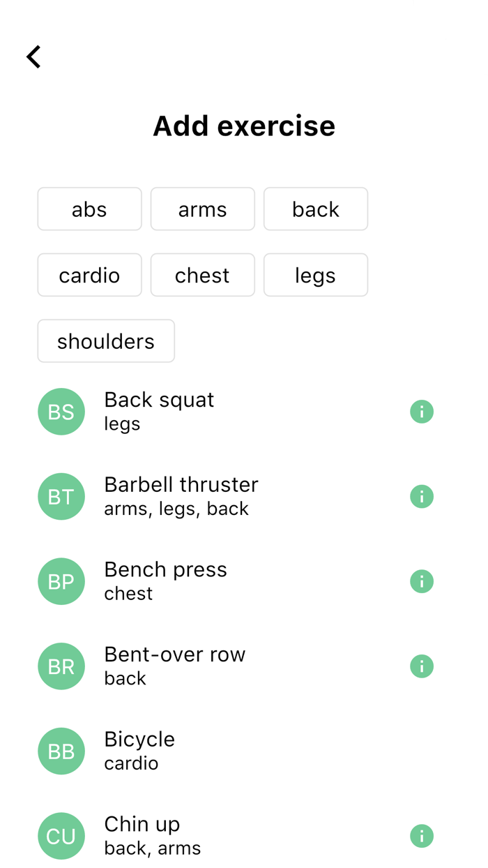The image size is (488, 868).
Task: Tap the CU avatar circle
Action: (x=61, y=835)
